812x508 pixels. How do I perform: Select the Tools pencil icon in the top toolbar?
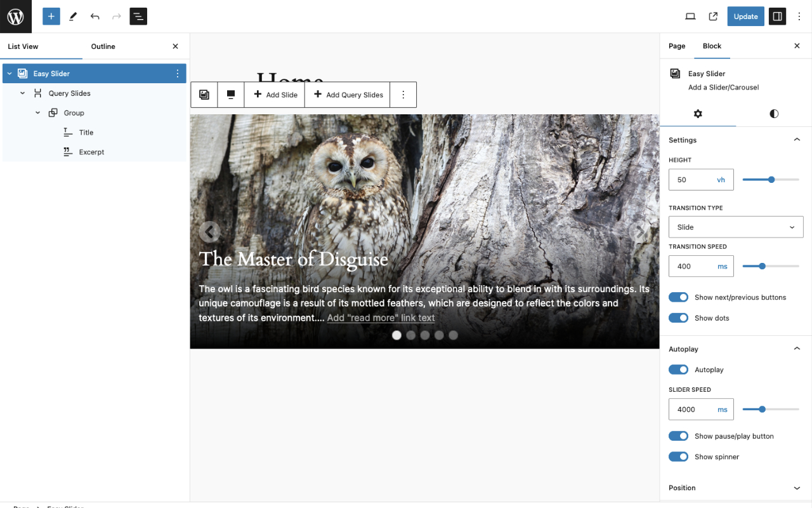[72, 16]
